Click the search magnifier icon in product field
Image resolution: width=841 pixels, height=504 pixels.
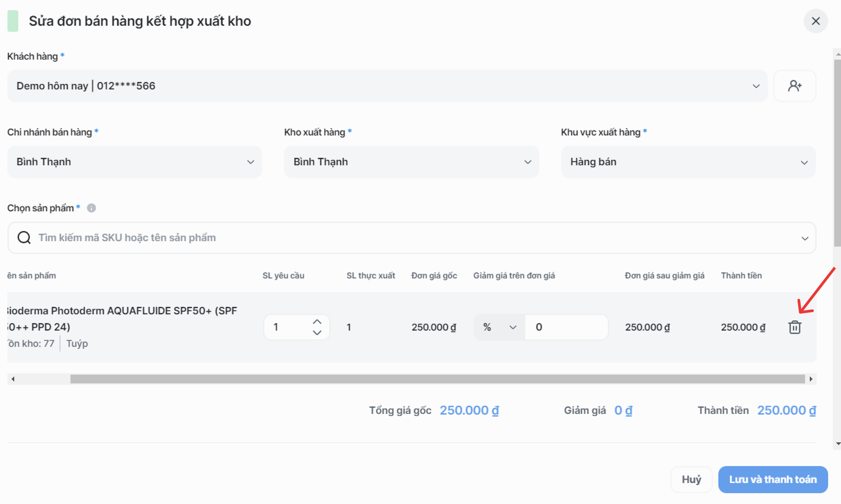coord(24,237)
